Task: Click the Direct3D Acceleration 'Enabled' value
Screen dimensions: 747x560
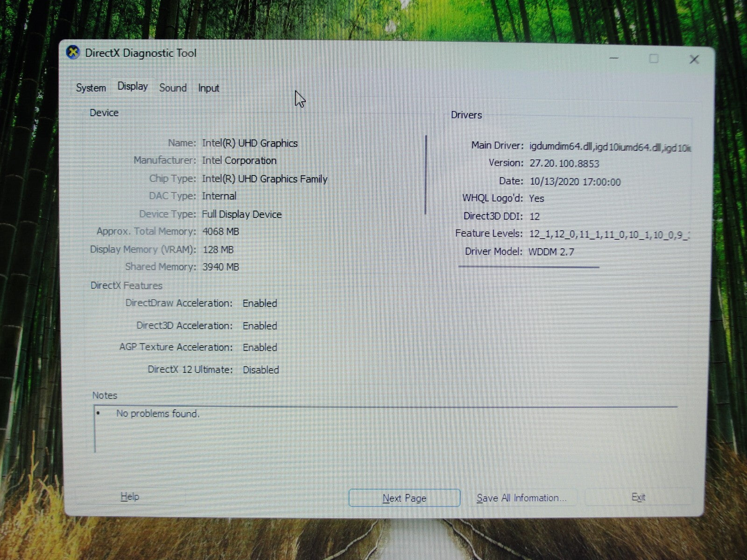Action: coord(260,326)
